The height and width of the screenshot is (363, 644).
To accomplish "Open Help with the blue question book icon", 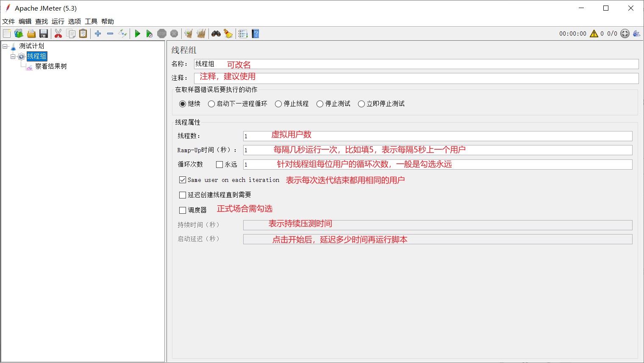I will [x=255, y=34].
